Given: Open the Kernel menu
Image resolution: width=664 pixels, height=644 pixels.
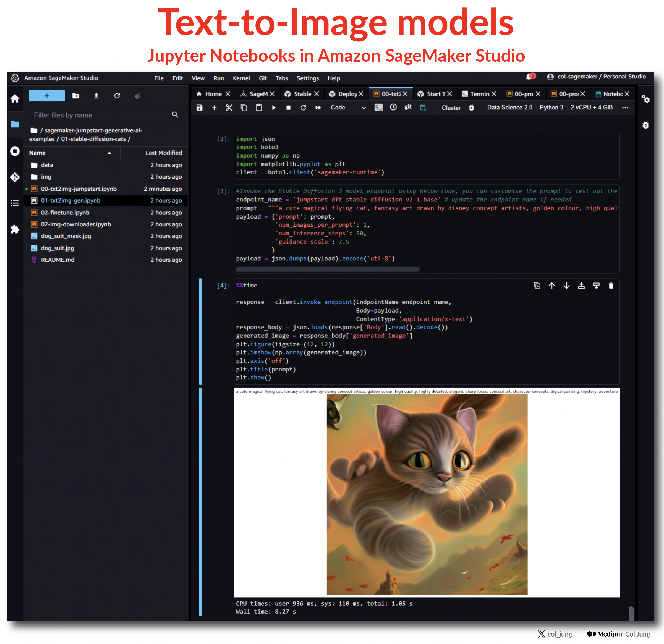Looking at the screenshot, I should [241, 78].
